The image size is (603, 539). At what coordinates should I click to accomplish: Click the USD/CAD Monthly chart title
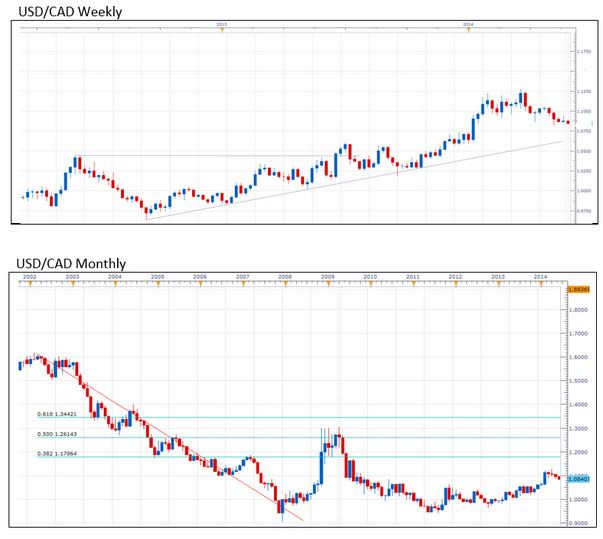71,264
